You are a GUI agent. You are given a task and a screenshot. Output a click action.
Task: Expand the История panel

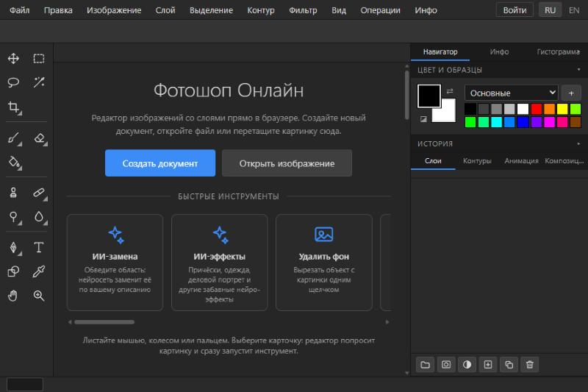[578, 143]
